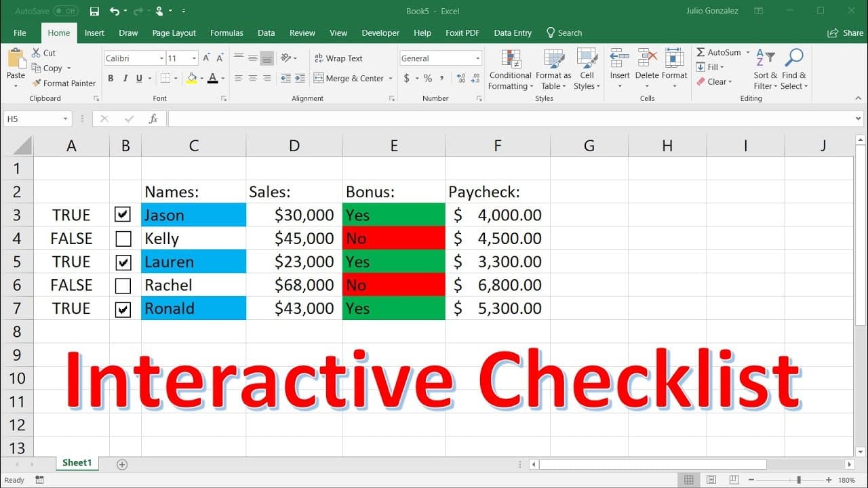The image size is (868, 488).
Task: Uncheck the checkbox next to Ronald
Action: [123, 308]
